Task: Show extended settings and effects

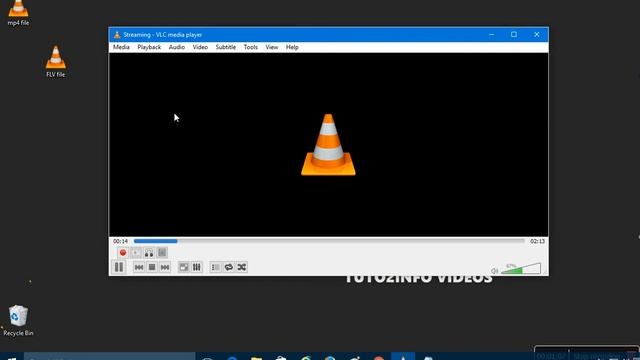Action: [x=197, y=267]
